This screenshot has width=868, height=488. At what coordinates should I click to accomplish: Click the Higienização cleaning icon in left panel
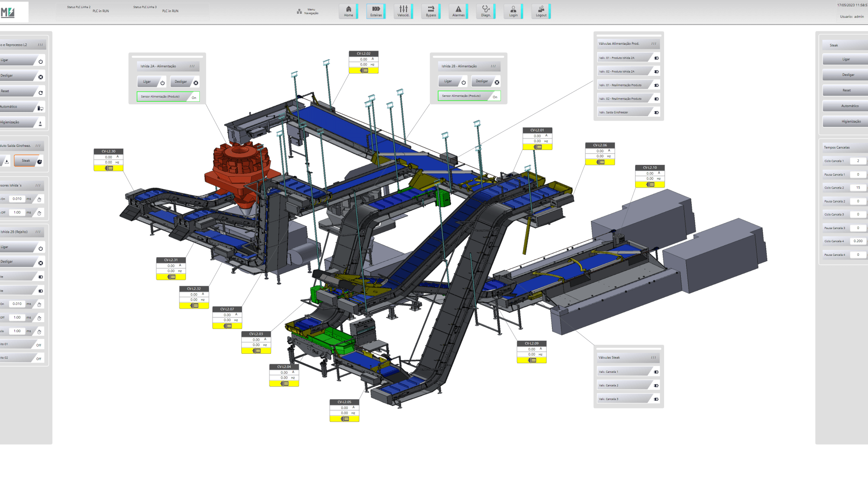40,123
